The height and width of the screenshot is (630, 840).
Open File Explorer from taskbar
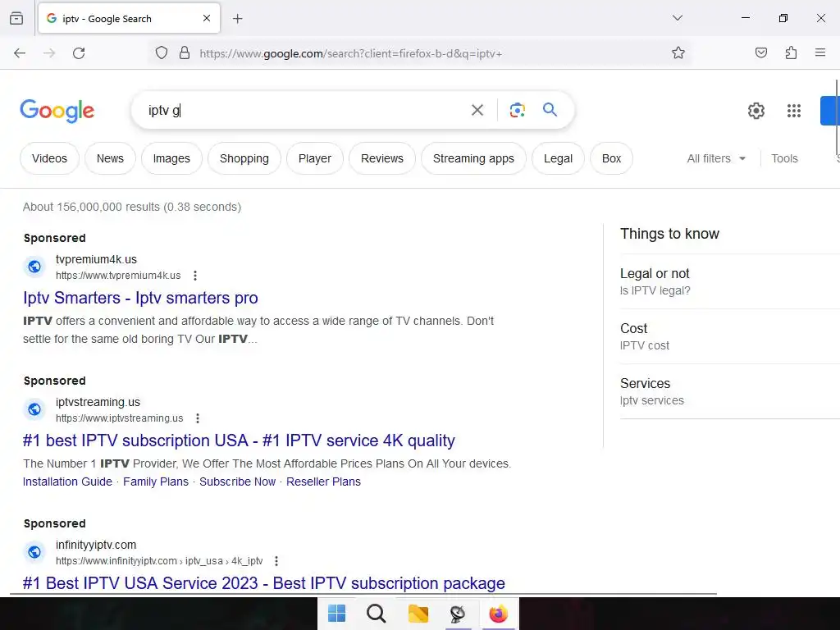click(418, 614)
